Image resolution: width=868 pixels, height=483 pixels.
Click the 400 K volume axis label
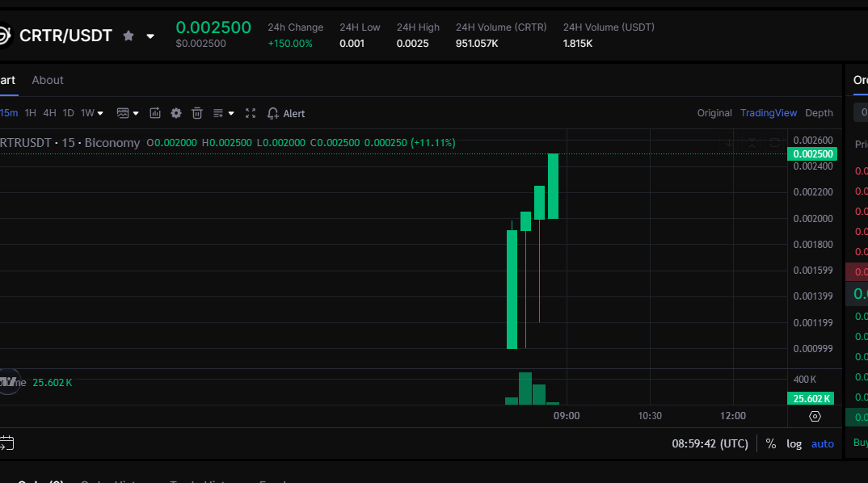point(804,380)
